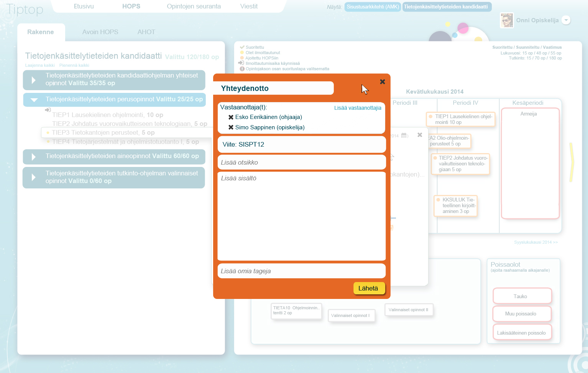Screen dimensions: 588x373
Task: Open the Opintojen seuranta tab
Action: (x=194, y=6)
